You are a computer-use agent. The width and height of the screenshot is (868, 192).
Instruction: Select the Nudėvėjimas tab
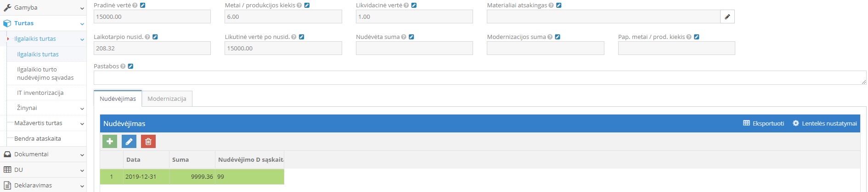(118, 99)
